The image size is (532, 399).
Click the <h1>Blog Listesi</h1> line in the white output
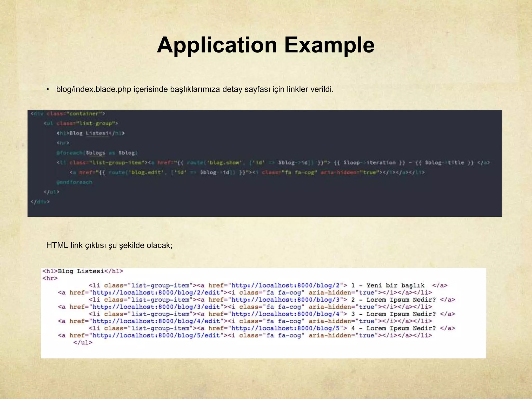coord(83,271)
